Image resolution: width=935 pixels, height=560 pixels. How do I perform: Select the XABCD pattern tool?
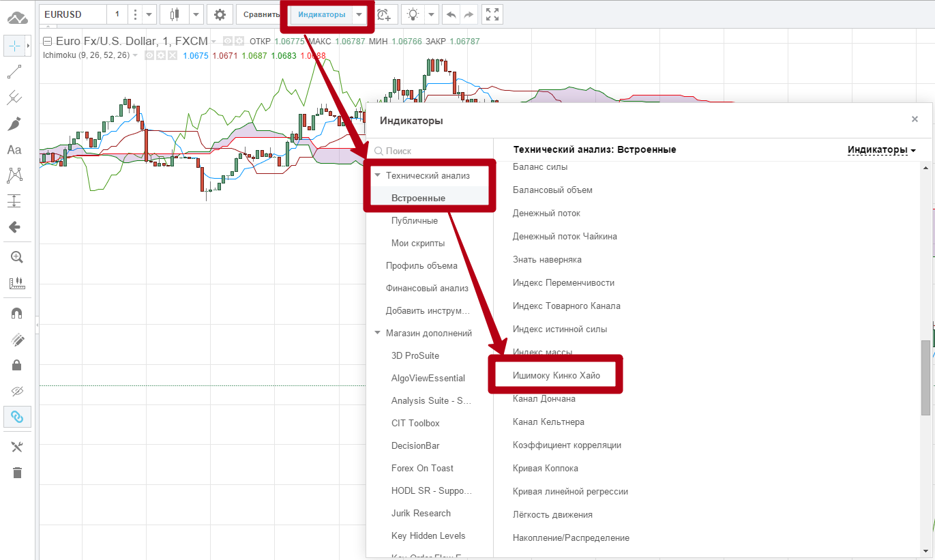(x=14, y=175)
